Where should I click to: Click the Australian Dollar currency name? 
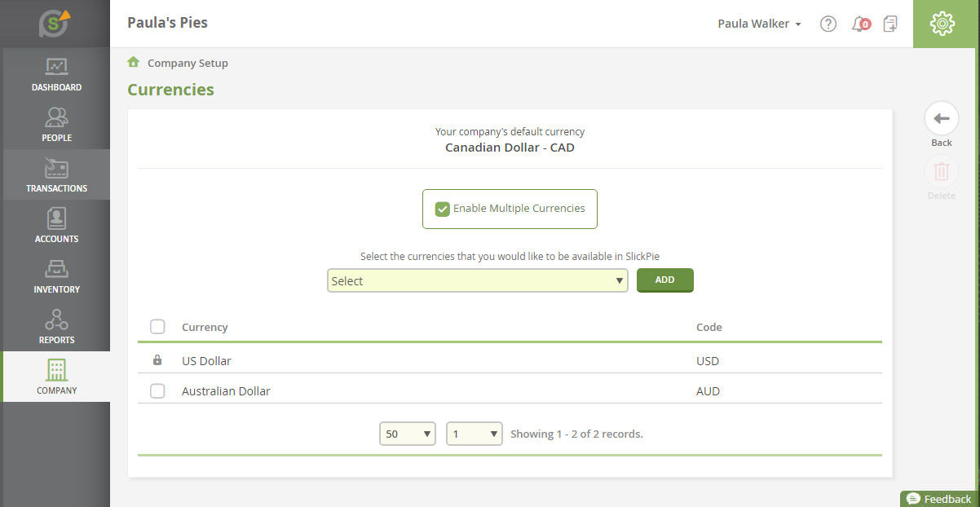[x=226, y=391]
